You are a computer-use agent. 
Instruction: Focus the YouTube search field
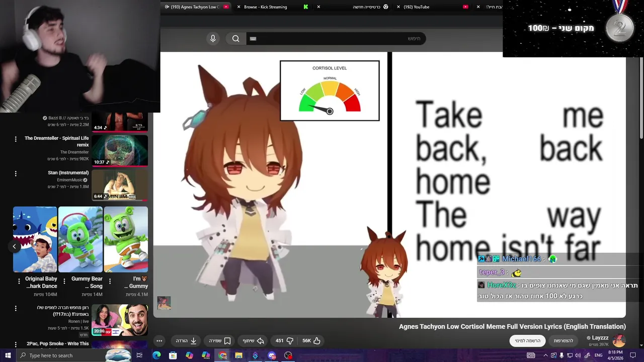point(336,39)
